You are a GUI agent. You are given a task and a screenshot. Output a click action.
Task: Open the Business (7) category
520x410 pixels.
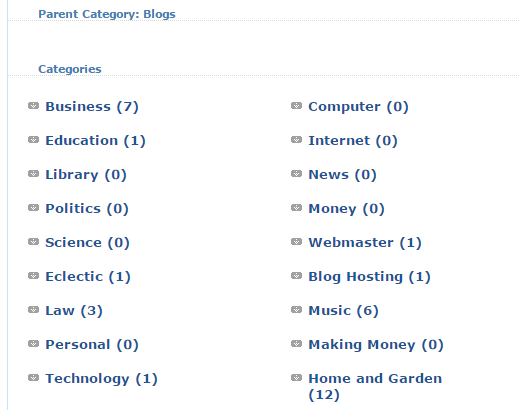(x=92, y=107)
